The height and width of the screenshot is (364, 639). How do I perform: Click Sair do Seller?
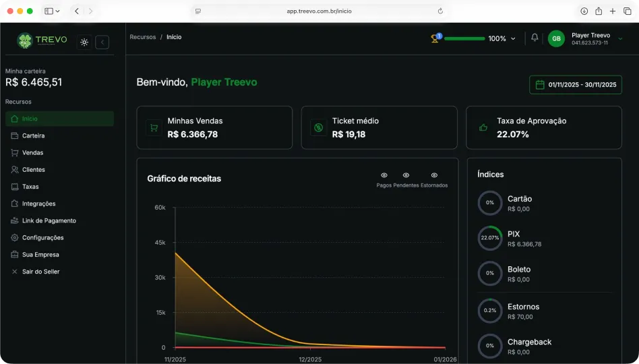[x=40, y=272]
